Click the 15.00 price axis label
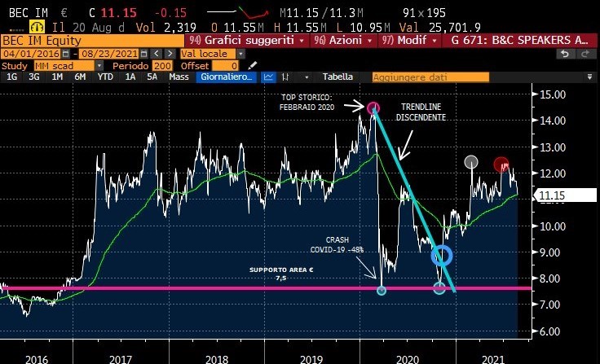The height and width of the screenshot is (364, 600). pos(553,94)
